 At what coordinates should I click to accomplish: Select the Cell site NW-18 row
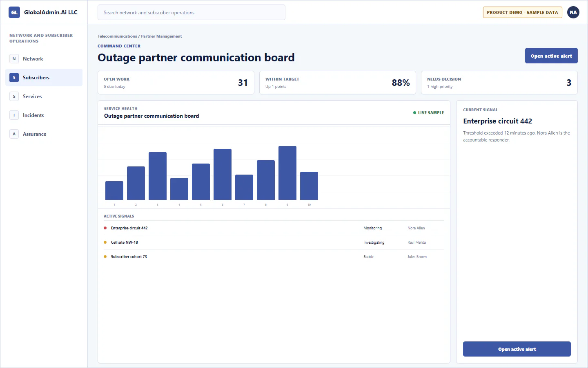click(274, 242)
